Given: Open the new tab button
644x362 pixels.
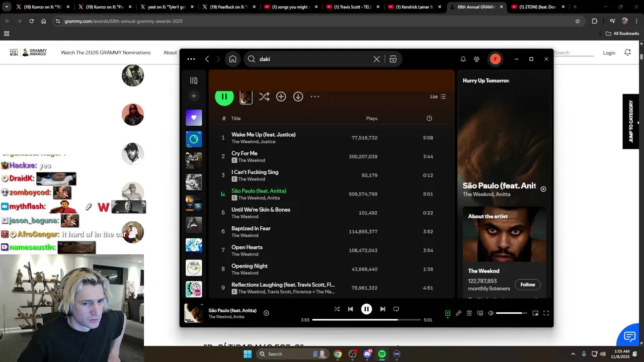Looking at the screenshot, I should pos(575,7).
